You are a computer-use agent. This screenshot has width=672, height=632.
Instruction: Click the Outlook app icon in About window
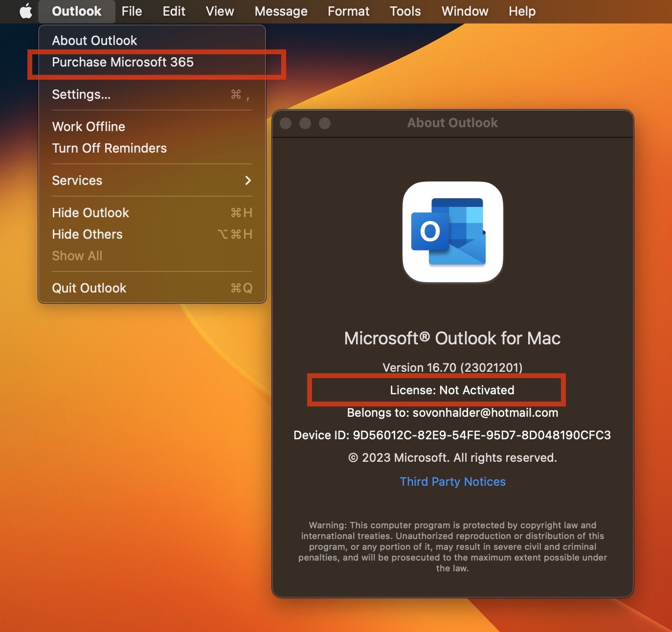452,232
